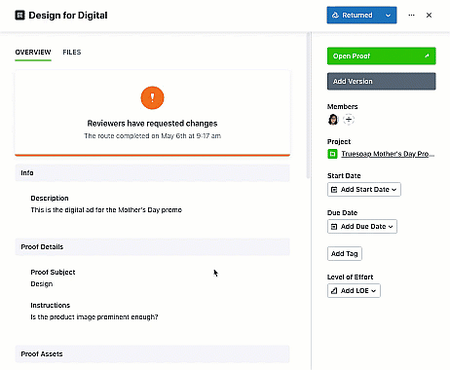The height and width of the screenshot is (370, 450).
Task: Click the open-in-new arrow on Open Proof
Action: tap(427, 56)
